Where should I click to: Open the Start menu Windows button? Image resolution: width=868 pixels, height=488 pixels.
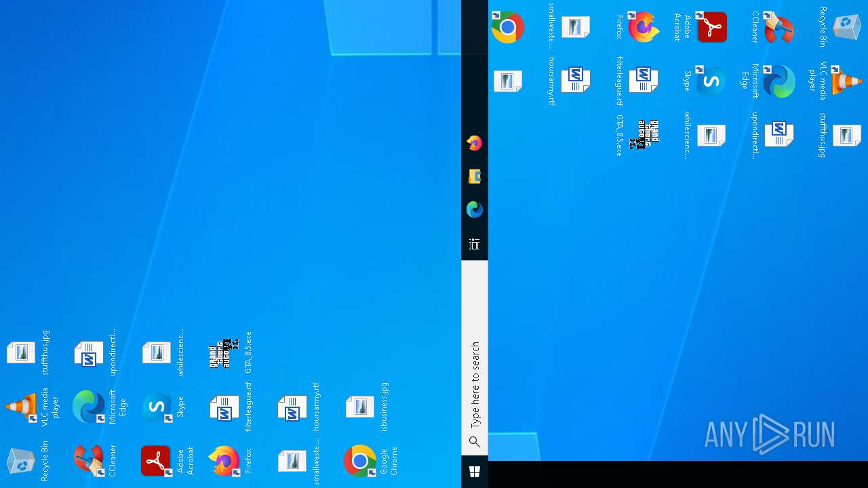[475, 472]
